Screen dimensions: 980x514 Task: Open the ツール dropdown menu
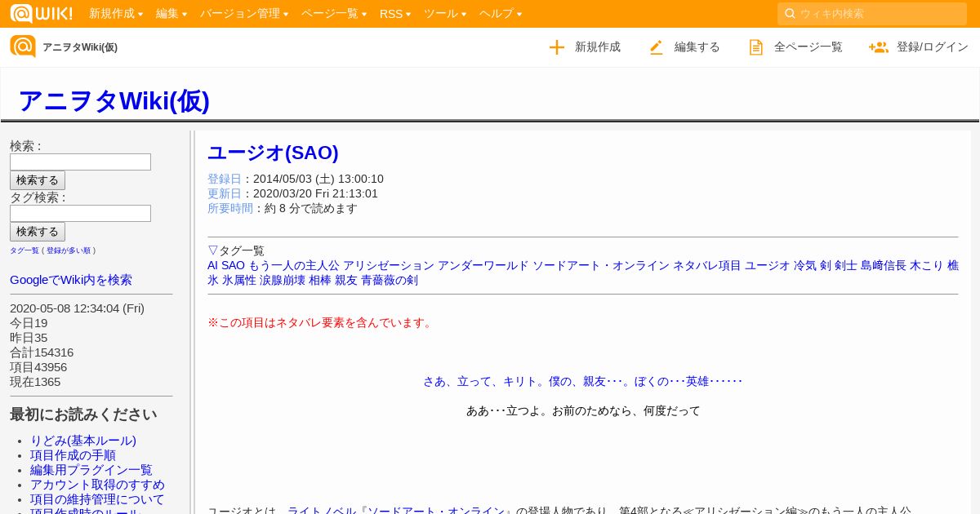(x=445, y=14)
